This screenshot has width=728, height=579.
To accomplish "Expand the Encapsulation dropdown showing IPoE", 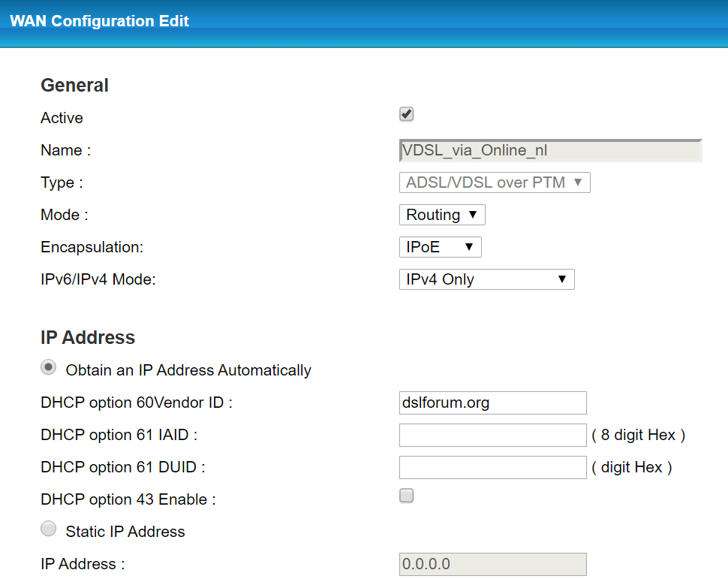I will (x=440, y=247).
